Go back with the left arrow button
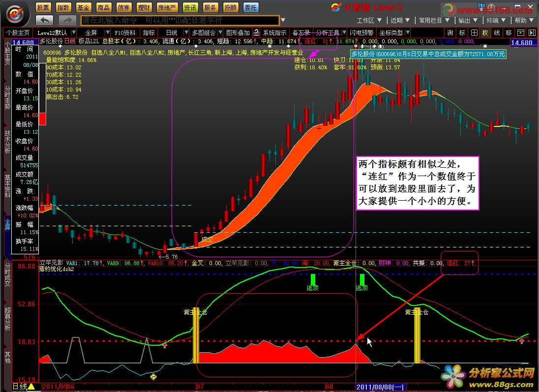539x392 pixels. pyautogui.click(x=45, y=20)
